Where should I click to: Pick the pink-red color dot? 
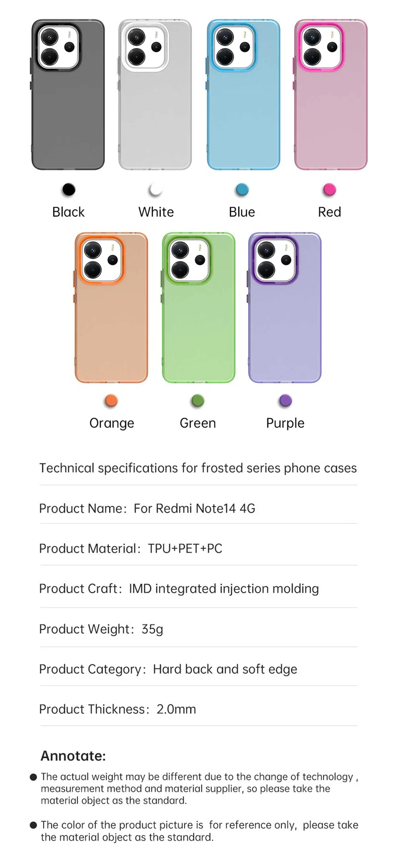(x=330, y=189)
